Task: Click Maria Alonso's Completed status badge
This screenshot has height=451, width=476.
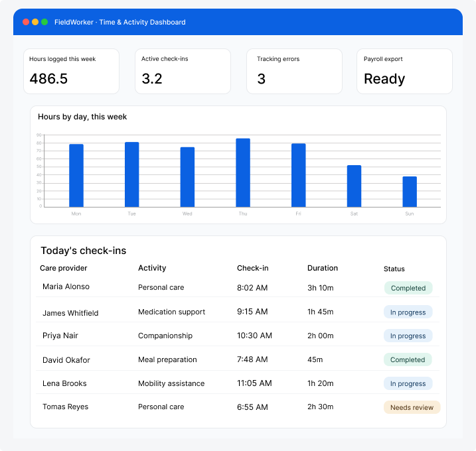Action: point(408,288)
